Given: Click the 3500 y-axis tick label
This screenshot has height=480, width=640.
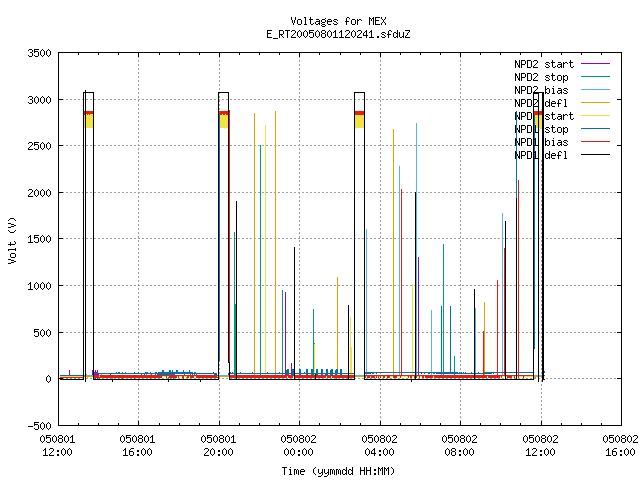Looking at the screenshot, I should click(x=40, y=53).
